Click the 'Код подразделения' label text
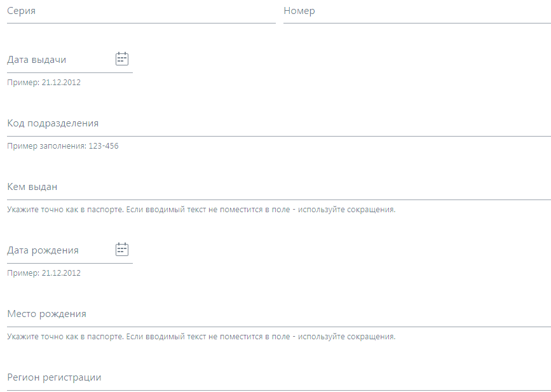This screenshot has width=551, height=392. coord(53,123)
